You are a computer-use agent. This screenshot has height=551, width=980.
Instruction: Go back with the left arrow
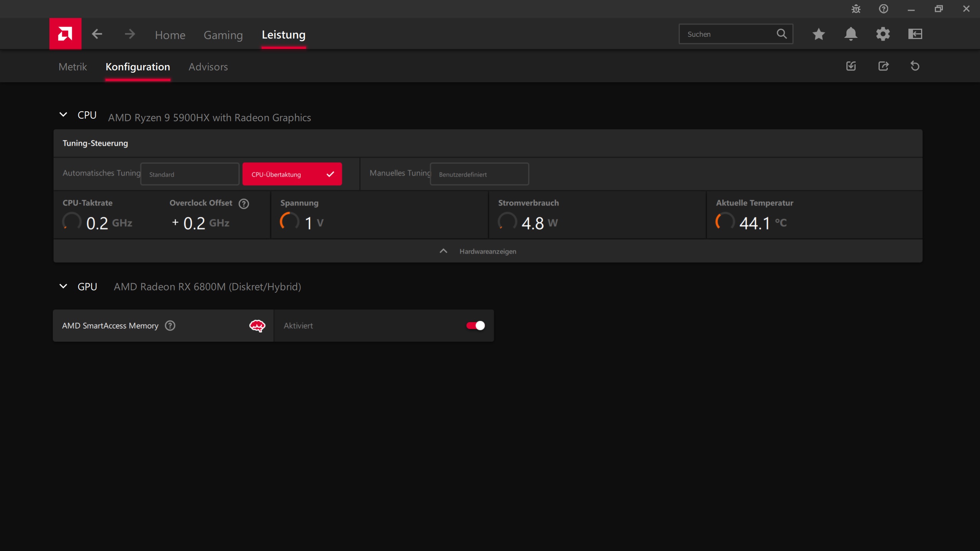(97, 34)
